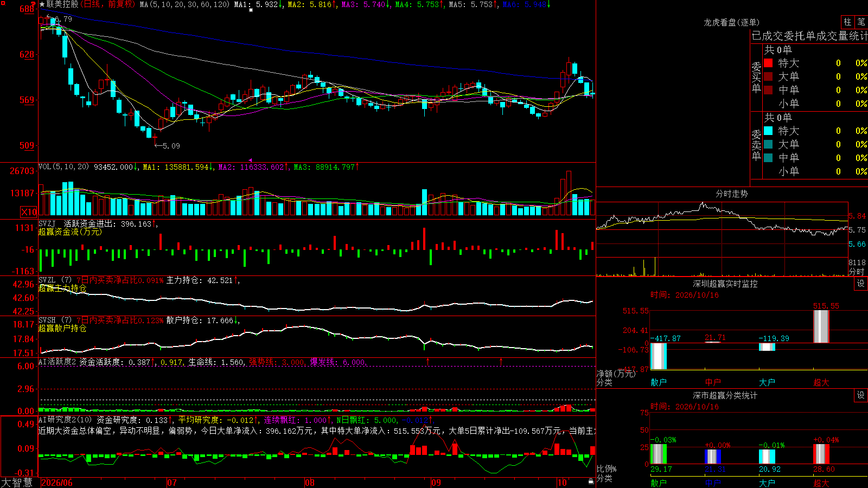The image size is (868, 488).
Task: Click the dark red 中单 buy swatch
Action: 768,90
